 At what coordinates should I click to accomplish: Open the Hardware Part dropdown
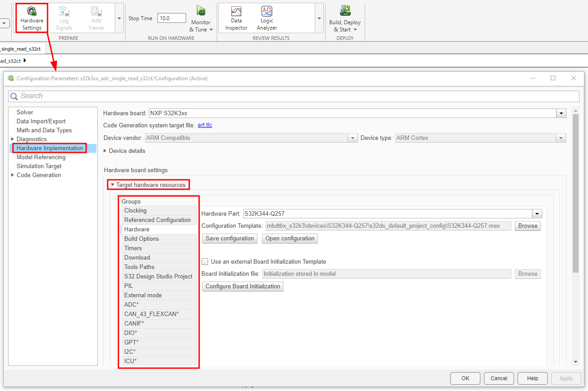click(537, 213)
